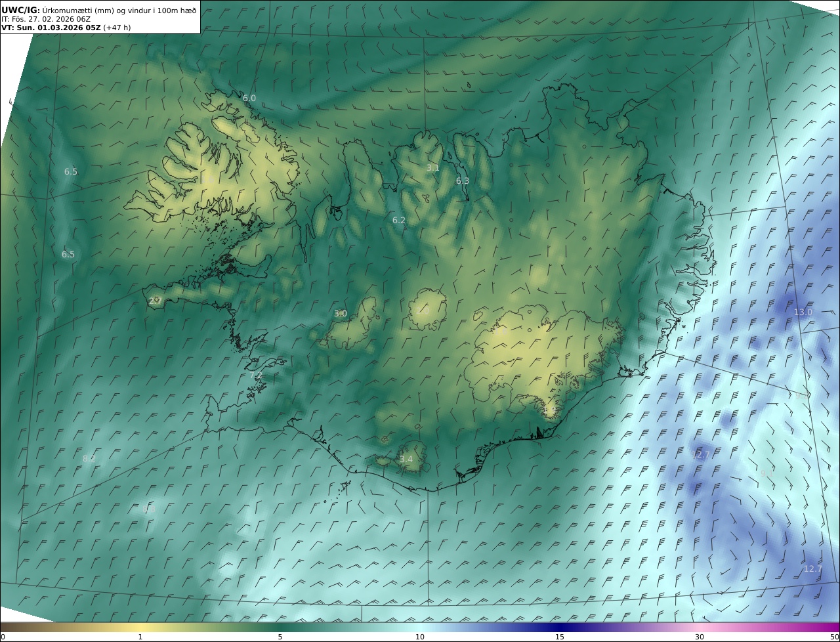840x642 pixels.
Task: Pick the 6.2 value label in north Iceland
Action: click(x=399, y=221)
